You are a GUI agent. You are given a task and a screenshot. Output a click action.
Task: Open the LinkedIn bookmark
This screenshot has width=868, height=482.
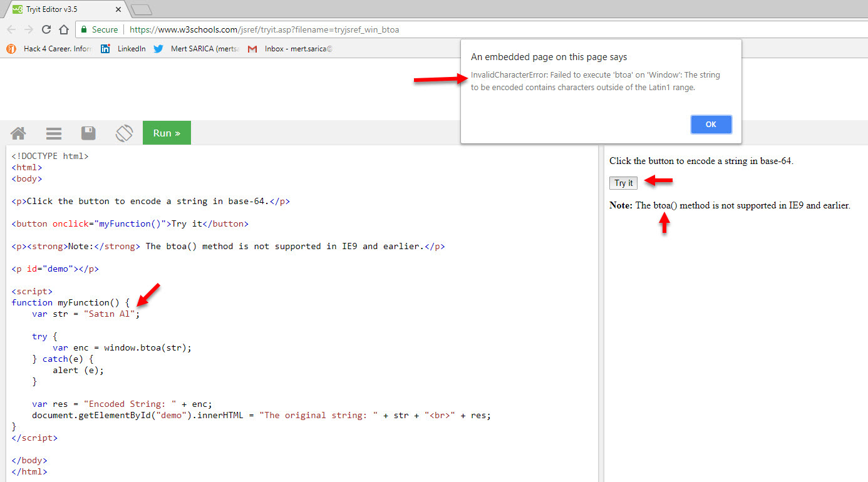pyautogui.click(x=123, y=48)
